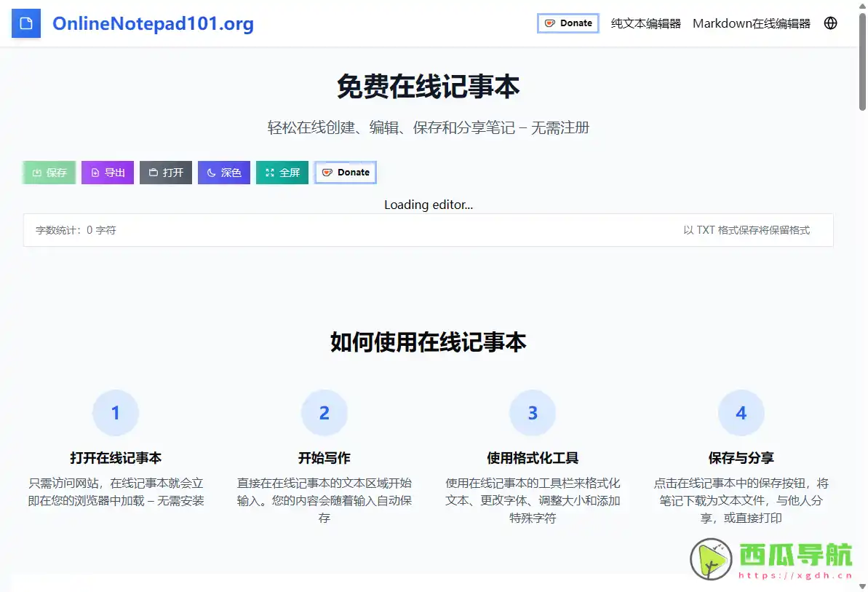The height and width of the screenshot is (592, 868).
Task: Click the Donate button in header
Action: (x=568, y=23)
